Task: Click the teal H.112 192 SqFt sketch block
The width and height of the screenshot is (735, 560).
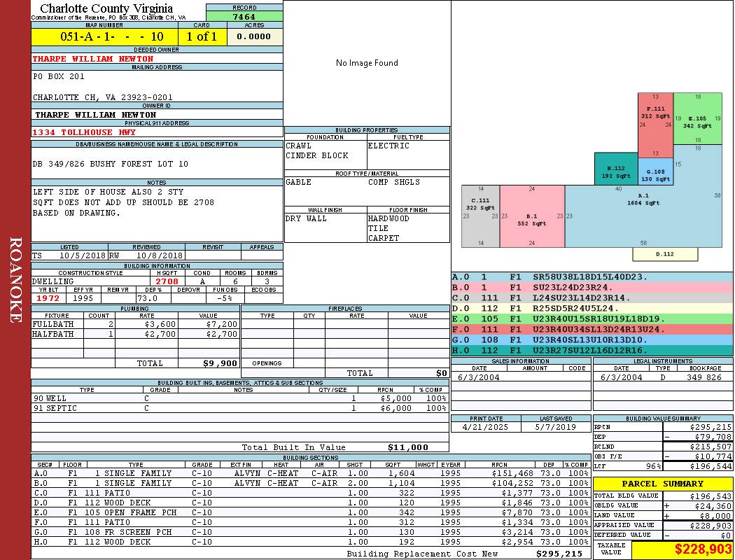Action: click(x=616, y=169)
